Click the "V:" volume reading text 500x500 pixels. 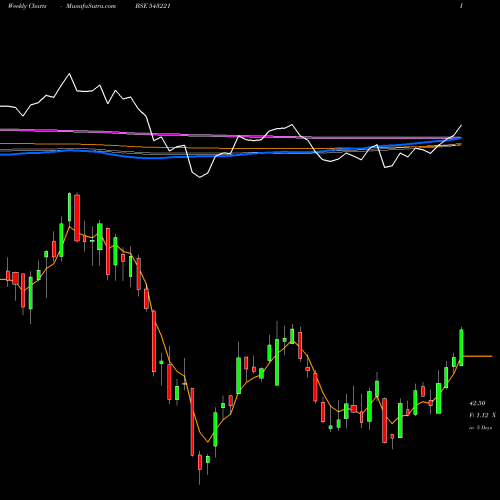coord(482,415)
